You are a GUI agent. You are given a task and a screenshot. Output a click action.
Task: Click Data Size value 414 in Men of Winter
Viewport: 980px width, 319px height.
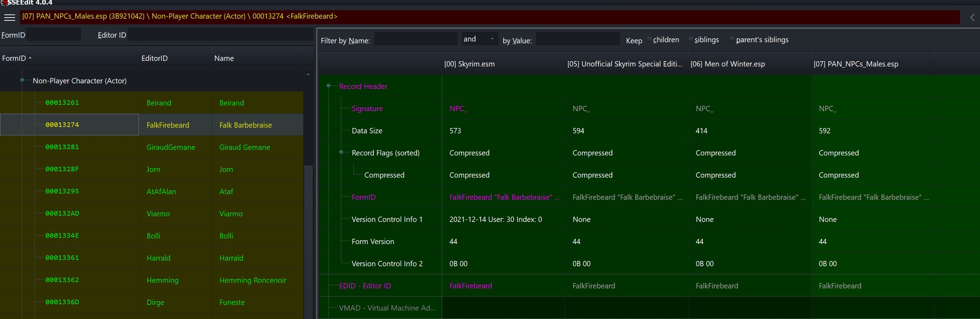(701, 131)
